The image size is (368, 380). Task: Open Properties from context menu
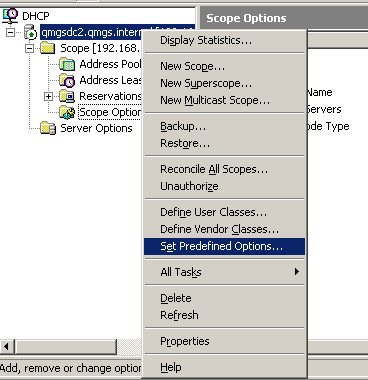pos(225,341)
